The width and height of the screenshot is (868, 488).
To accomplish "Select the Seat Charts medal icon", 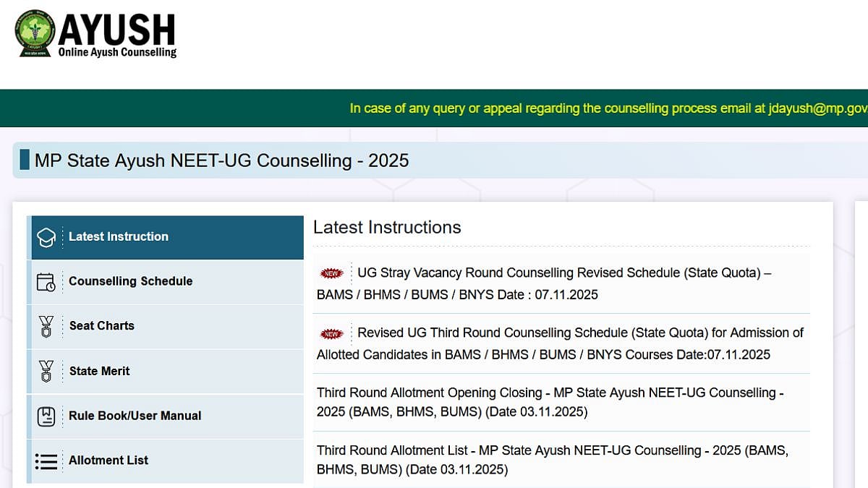I will [x=46, y=326].
